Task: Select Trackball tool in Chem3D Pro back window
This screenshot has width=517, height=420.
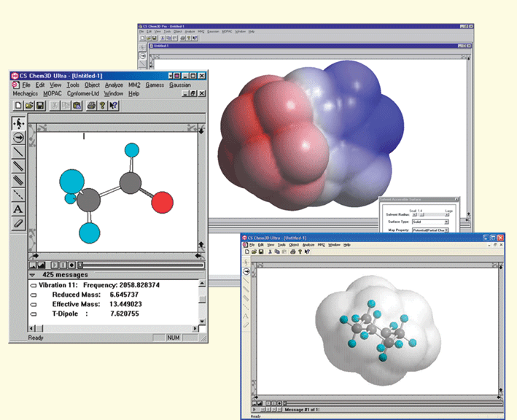Action: tap(142, 56)
